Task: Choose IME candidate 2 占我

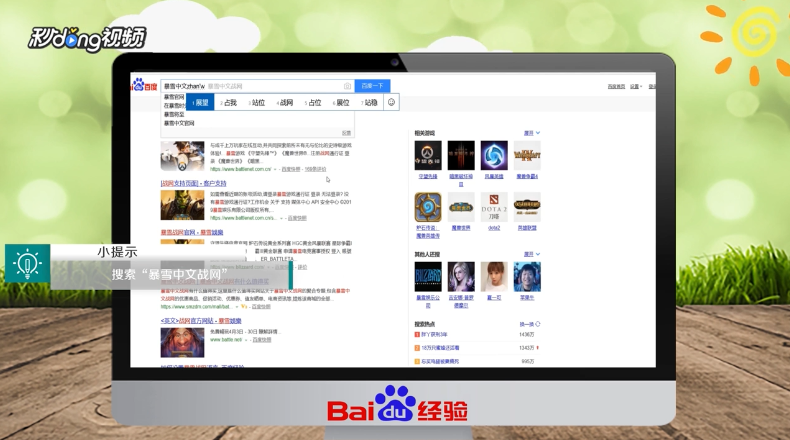Action: click(x=228, y=102)
